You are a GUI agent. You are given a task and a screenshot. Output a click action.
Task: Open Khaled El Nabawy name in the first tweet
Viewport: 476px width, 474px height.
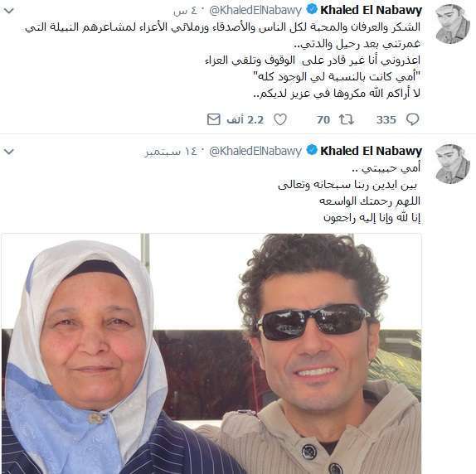click(371, 10)
